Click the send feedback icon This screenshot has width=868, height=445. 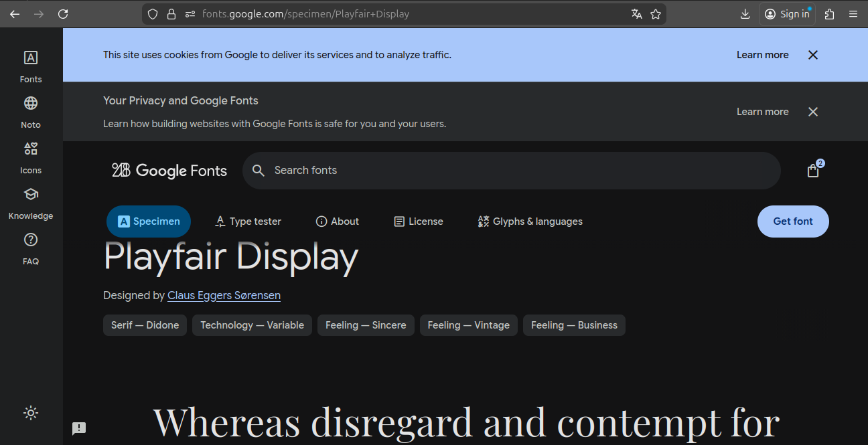point(79,428)
